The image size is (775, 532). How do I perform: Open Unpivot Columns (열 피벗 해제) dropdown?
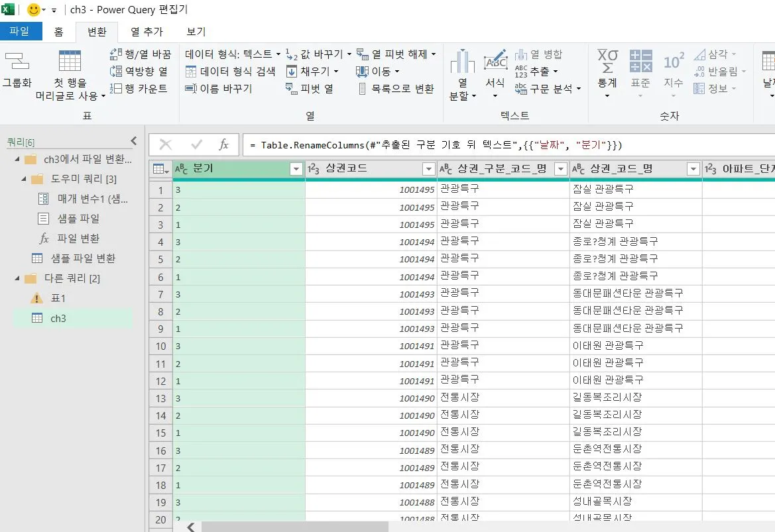coord(434,54)
